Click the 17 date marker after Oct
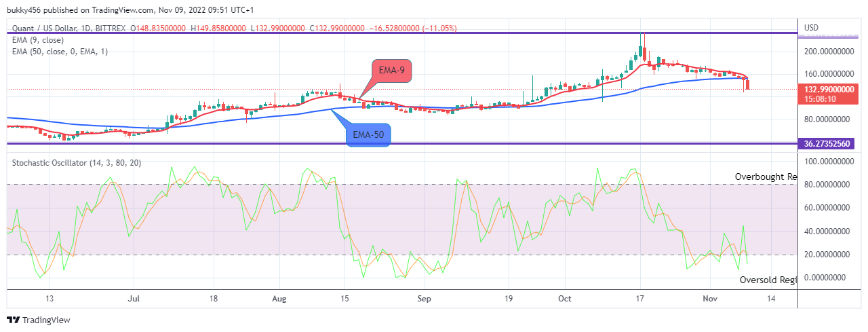This screenshot has height=332, width=868. coord(639,298)
